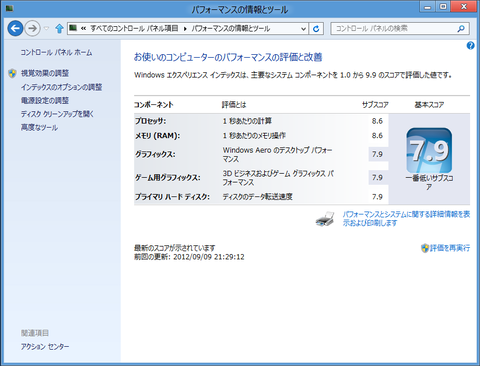Maximize the window

(x=443, y=7)
